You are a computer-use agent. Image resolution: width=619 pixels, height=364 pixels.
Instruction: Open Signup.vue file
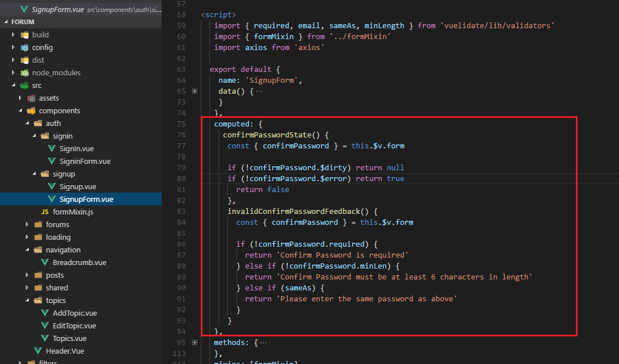78,186
